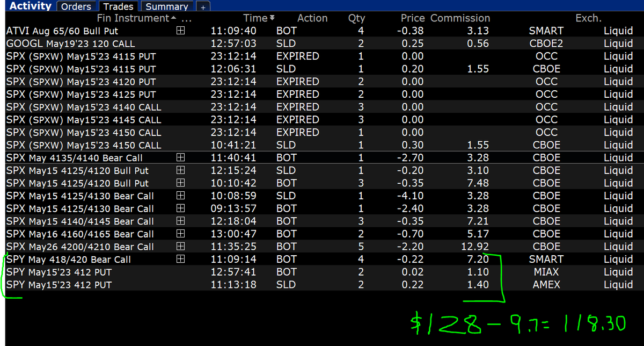
Task: Click price -2.70 cell
Action: pyautogui.click(x=411, y=158)
